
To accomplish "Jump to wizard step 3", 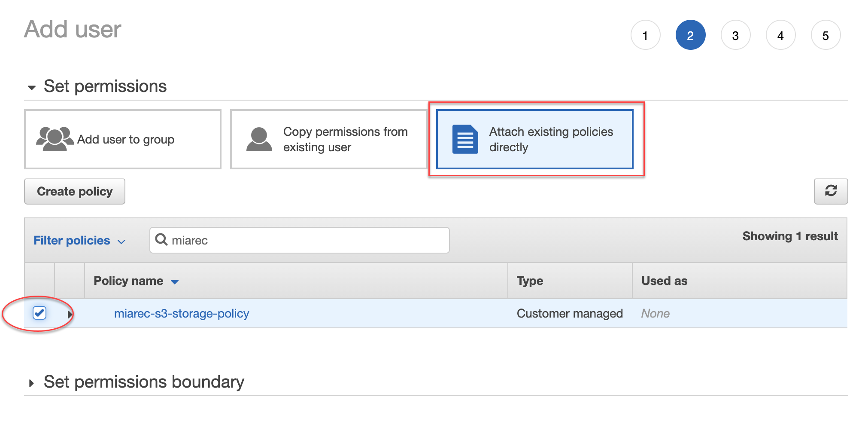I will [x=735, y=35].
